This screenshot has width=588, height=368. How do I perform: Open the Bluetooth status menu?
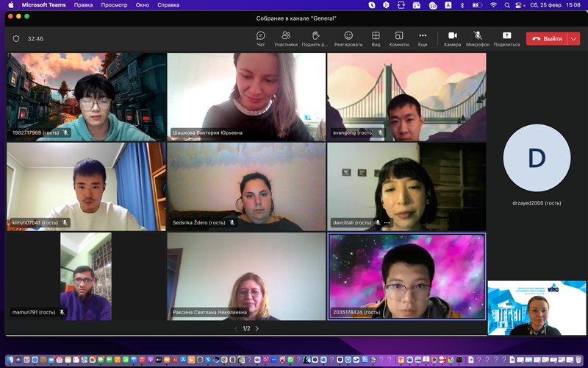[462, 5]
